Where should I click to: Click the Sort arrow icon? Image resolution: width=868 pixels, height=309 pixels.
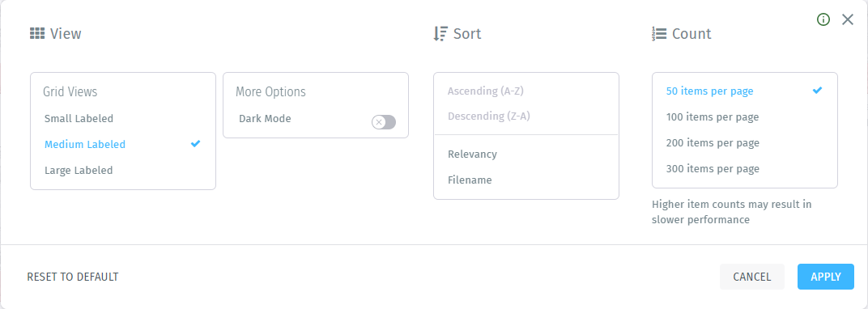440,34
